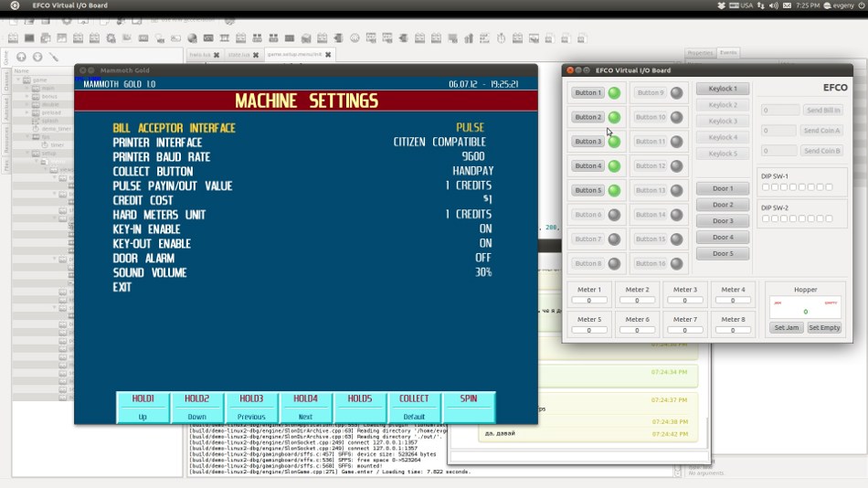The width and height of the screenshot is (868, 488).
Task: Tick the first DIP SW-1 checkbox
Action: point(766,187)
